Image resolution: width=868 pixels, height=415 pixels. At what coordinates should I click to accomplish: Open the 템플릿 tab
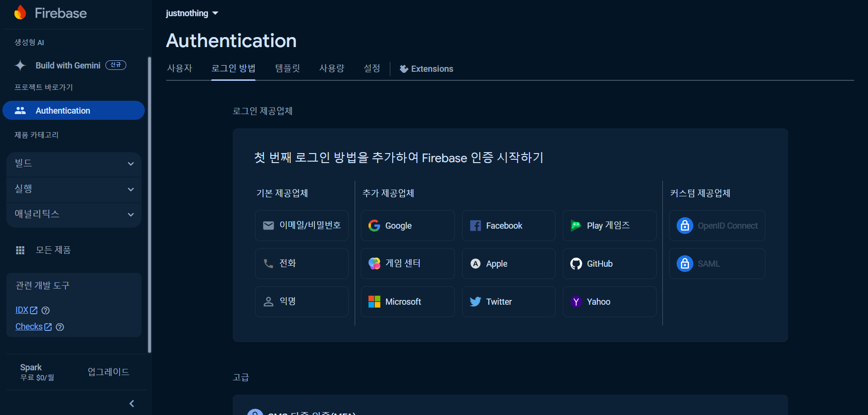pyautogui.click(x=287, y=68)
